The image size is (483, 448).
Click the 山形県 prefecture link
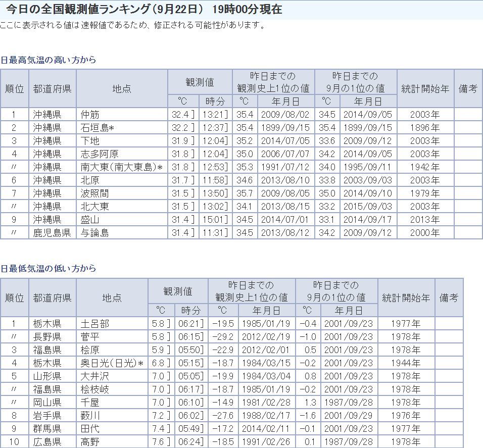point(47,376)
